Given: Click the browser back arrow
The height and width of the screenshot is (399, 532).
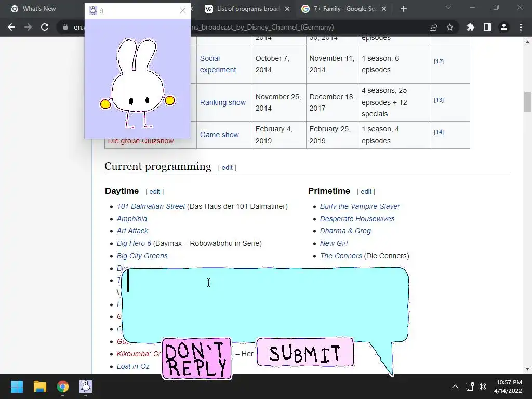Looking at the screenshot, I should [11, 27].
